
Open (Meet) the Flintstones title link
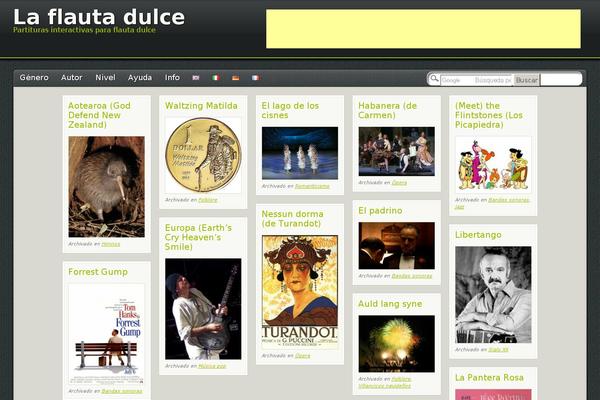pyautogui.click(x=489, y=115)
